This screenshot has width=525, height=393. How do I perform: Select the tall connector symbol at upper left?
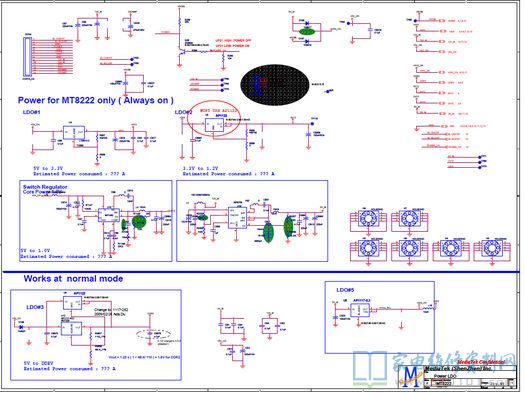click(27, 57)
